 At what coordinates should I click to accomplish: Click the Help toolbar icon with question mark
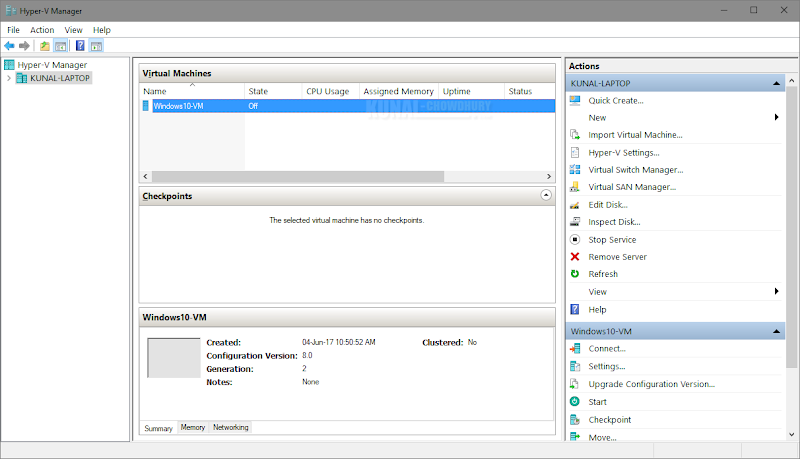(80, 45)
